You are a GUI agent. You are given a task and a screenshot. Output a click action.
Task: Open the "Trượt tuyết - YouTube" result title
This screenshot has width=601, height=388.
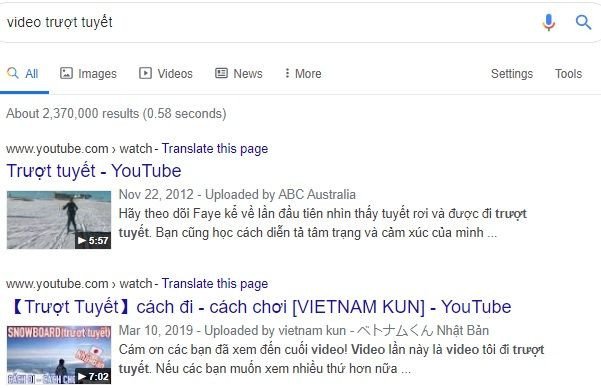pyautogui.click(x=94, y=171)
